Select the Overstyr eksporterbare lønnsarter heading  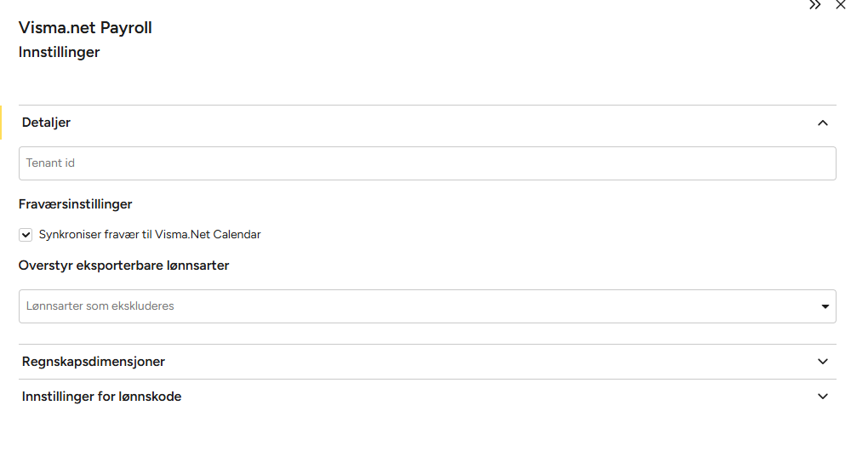tap(123, 266)
